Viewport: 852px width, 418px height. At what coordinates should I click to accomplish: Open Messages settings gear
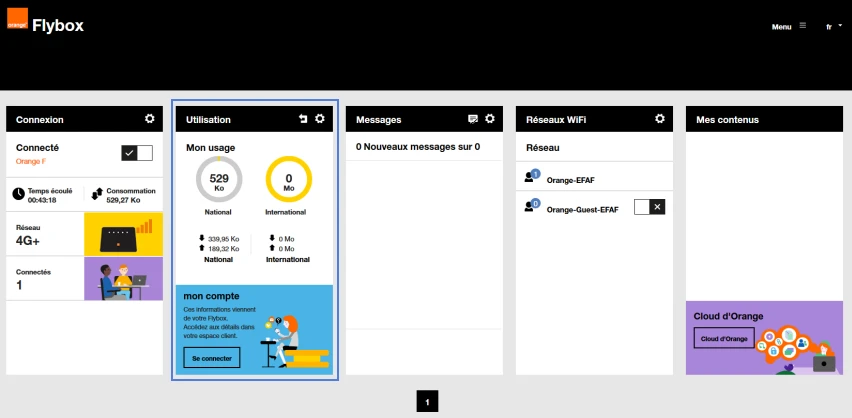tap(490, 118)
